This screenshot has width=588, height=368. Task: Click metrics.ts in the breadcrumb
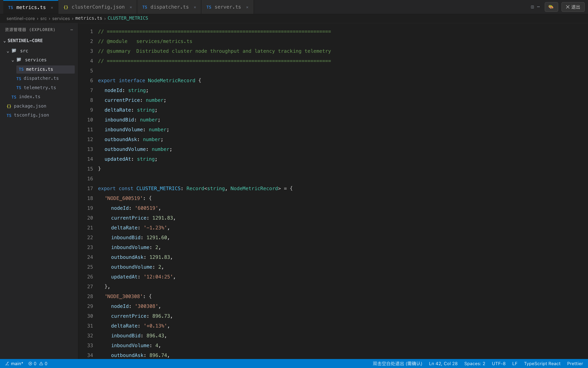click(89, 18)
